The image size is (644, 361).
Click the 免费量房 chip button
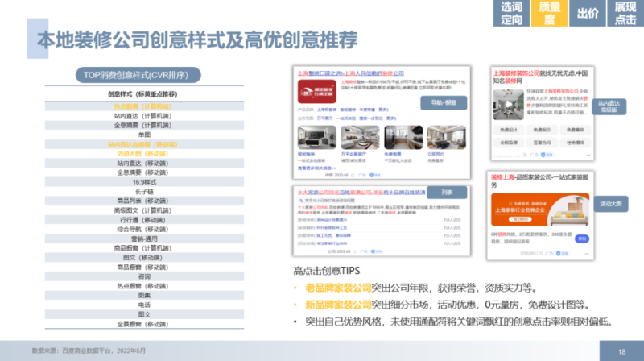point(575,130)
